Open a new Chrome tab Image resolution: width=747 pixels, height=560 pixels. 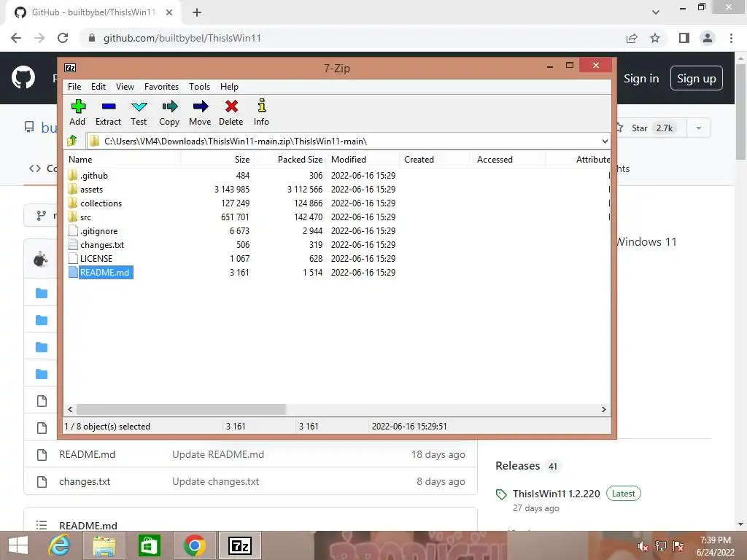pyautogui.click(x=197, y=12)
